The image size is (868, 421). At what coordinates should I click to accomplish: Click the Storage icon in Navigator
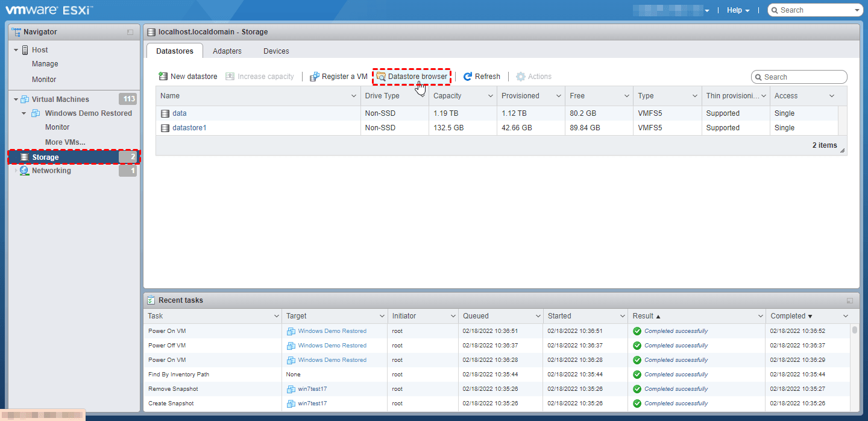(x=25, y=157)
